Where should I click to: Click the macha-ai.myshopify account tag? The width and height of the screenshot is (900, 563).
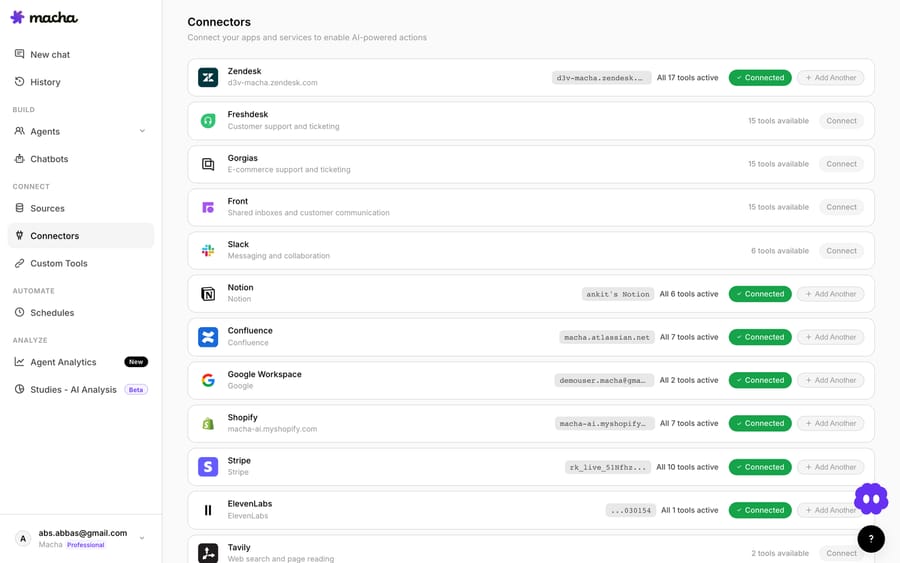click(604, 424)
